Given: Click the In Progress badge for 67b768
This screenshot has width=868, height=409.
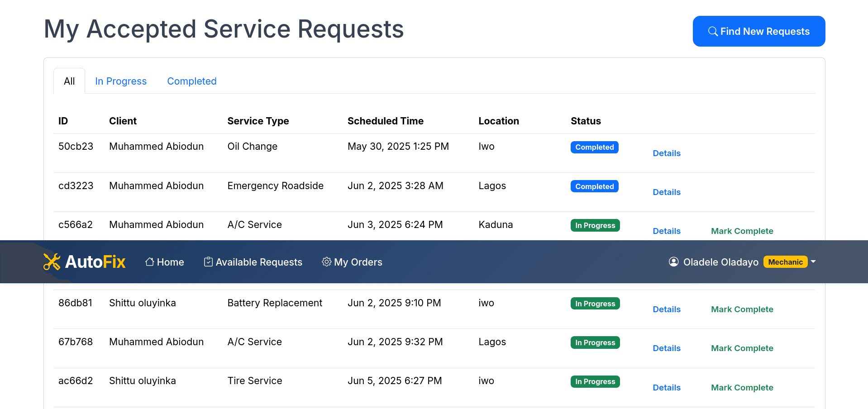Looking at the screenshot, I should click(x=595, y=342).
